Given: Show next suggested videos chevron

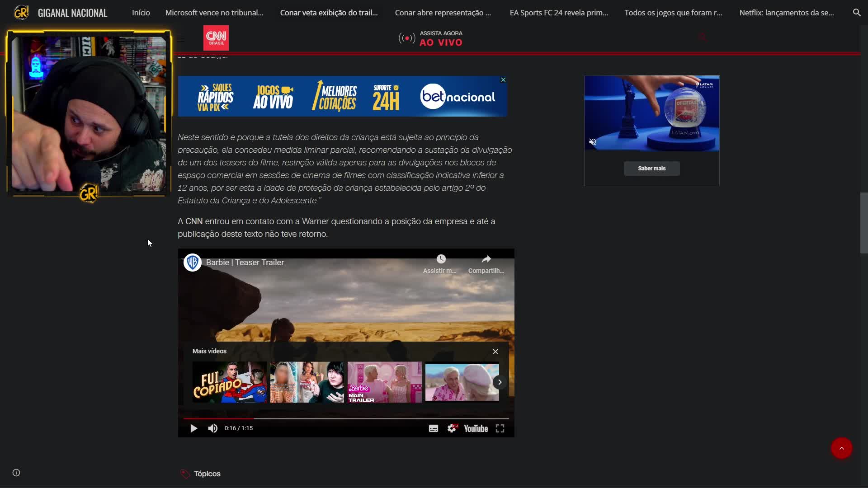Looking at the screenshot, I should 500,382.
